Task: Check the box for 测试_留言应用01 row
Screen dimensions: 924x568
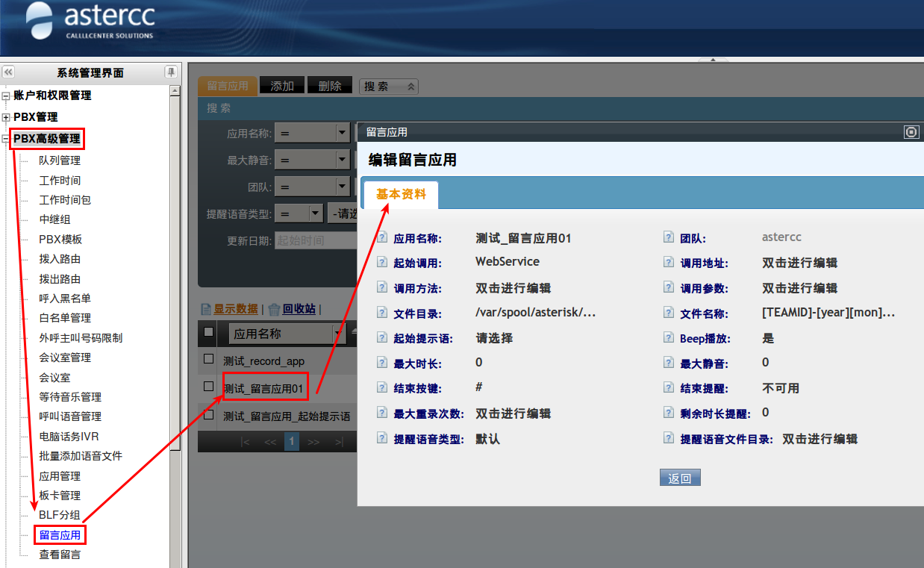Action: click(209, 387)
